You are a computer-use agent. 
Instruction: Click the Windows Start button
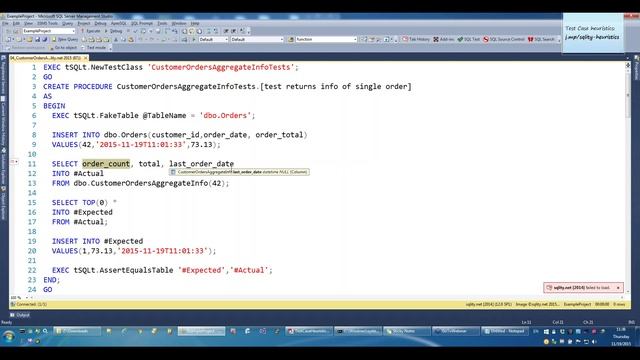pos(9,336)
